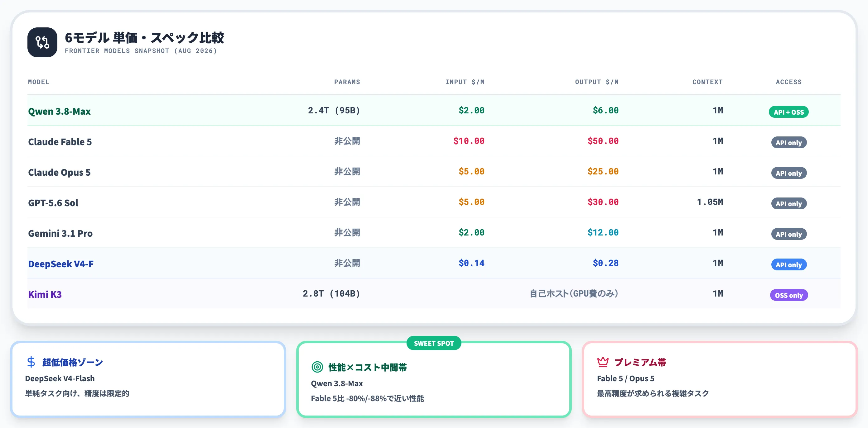Viewport: 868px width, 428px height.
Task: Click 最高精度が求められる複雑タスク description
Action: 653,393
